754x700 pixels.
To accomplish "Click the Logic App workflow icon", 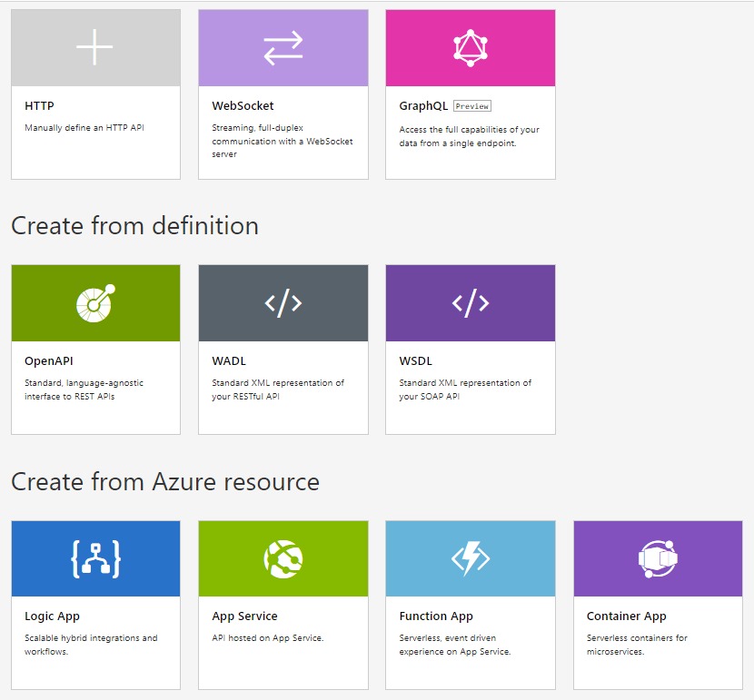I will coord(95,558).
